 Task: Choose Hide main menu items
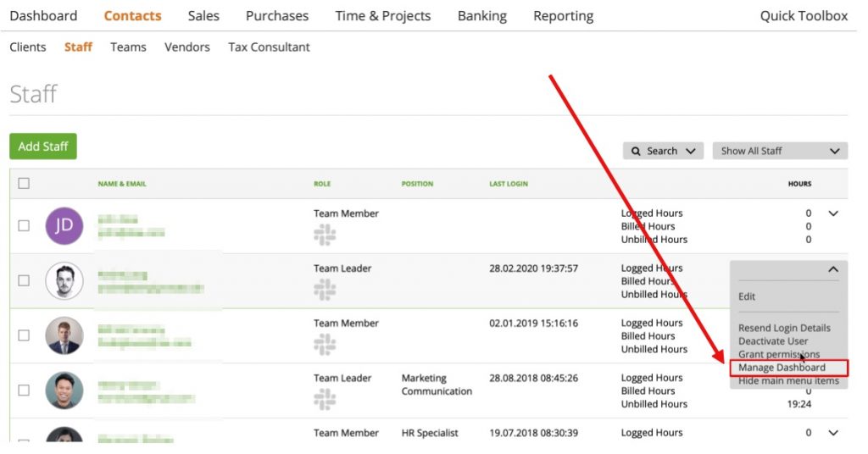[788, 381]
